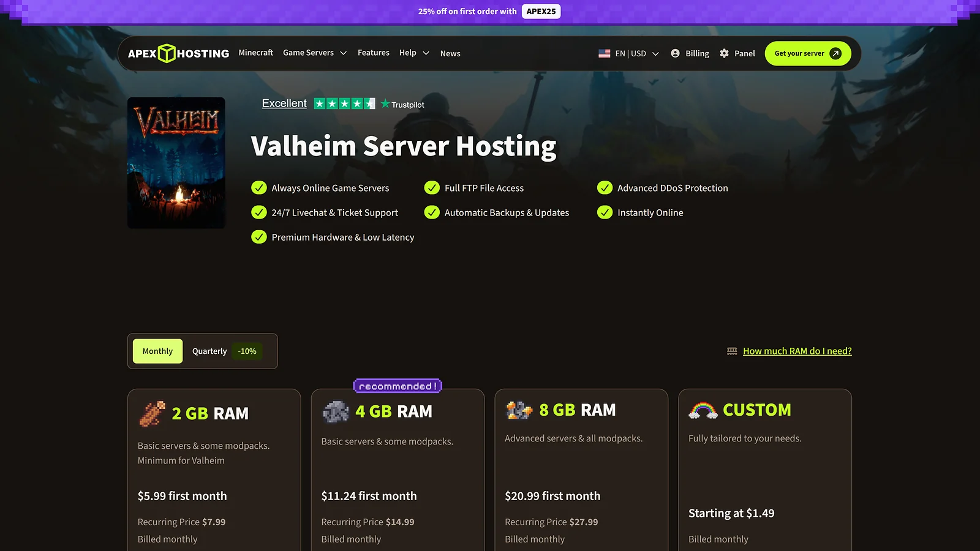Select the 4 GB RAM plan heading
Screen dimensions: 980x551
pyautogui.click(x=394, y=411)
